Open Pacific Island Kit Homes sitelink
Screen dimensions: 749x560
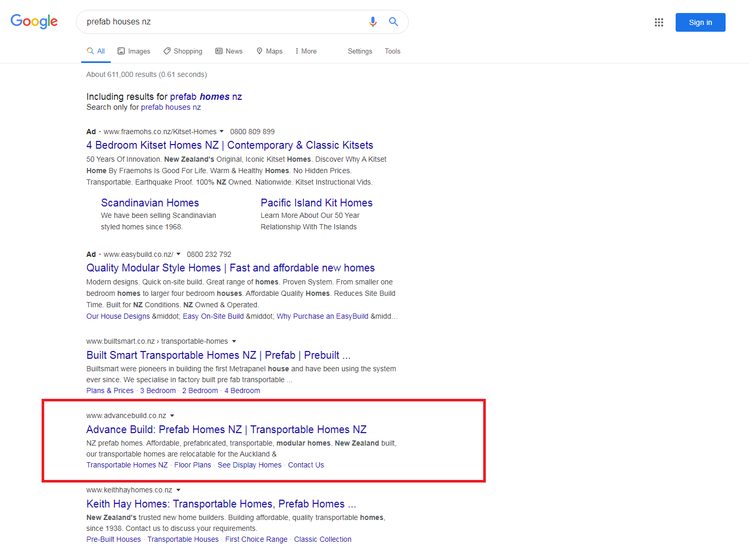[317, 203]
